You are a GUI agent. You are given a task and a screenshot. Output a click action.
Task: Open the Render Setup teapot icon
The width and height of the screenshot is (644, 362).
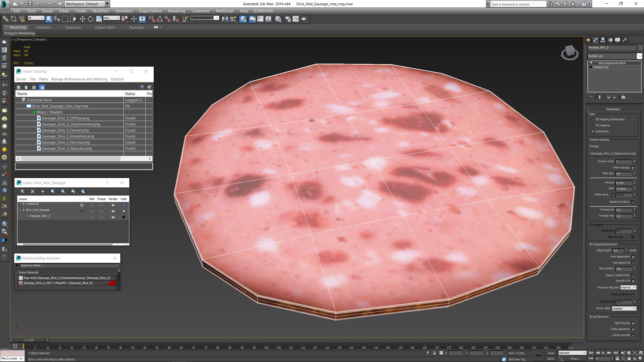click(x=288, y=19)
